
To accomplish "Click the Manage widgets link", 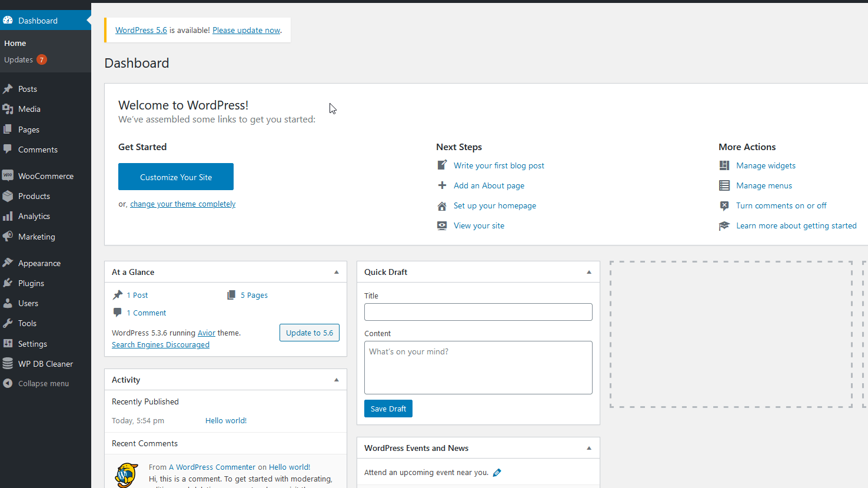I will pos(766,165).
